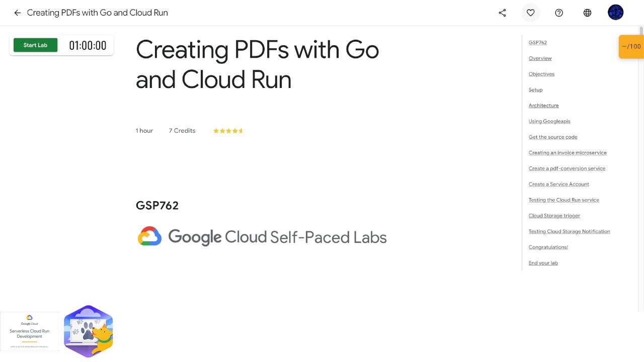Open Creating an invoice microservice link
The image size is (644, 362).
568,153
